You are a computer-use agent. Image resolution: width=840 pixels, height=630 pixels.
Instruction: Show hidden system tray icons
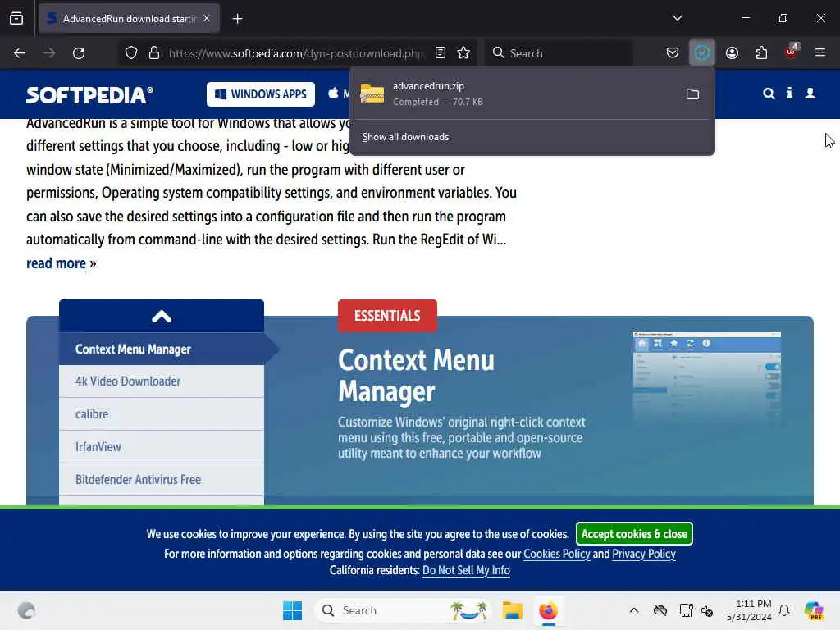[x=634, y=610]
